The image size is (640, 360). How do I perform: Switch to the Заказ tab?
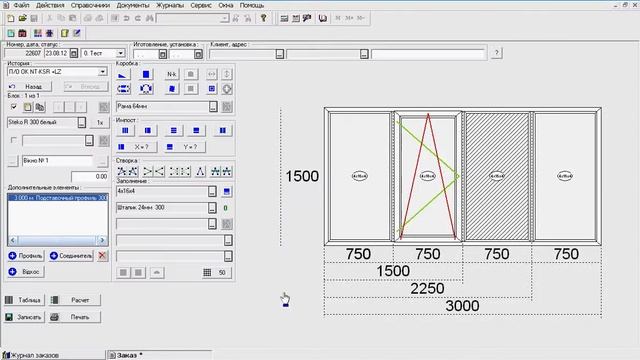[x=159, y=355]
